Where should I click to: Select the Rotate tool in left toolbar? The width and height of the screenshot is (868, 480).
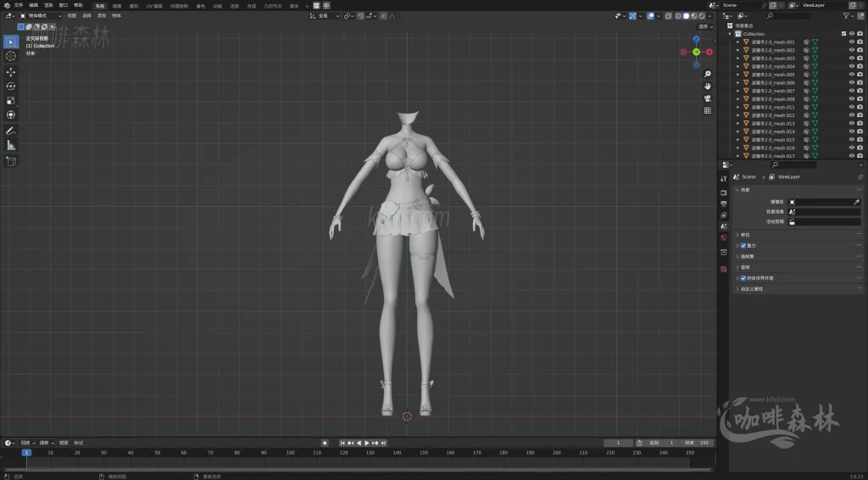(11, 87)
